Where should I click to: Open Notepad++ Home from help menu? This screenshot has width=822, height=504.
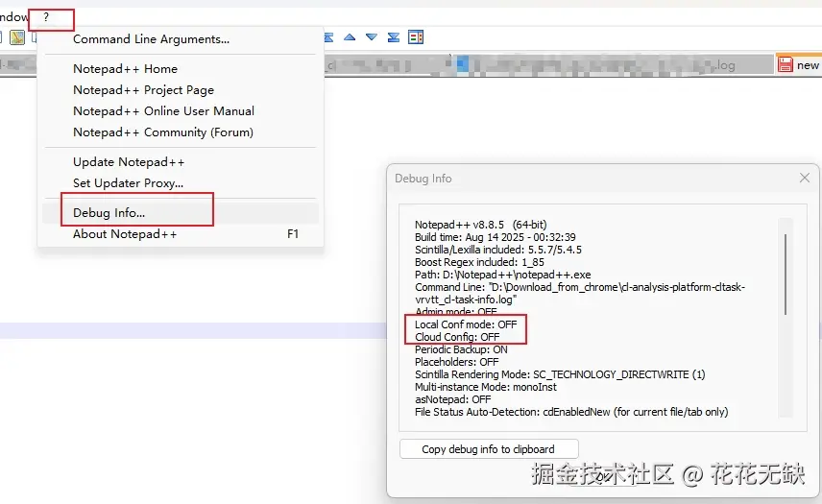click(125, 68)
